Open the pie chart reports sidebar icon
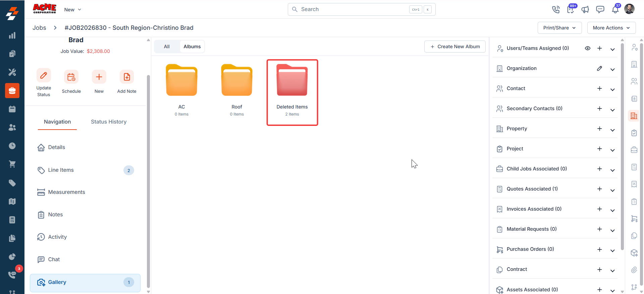 [12, 256]
